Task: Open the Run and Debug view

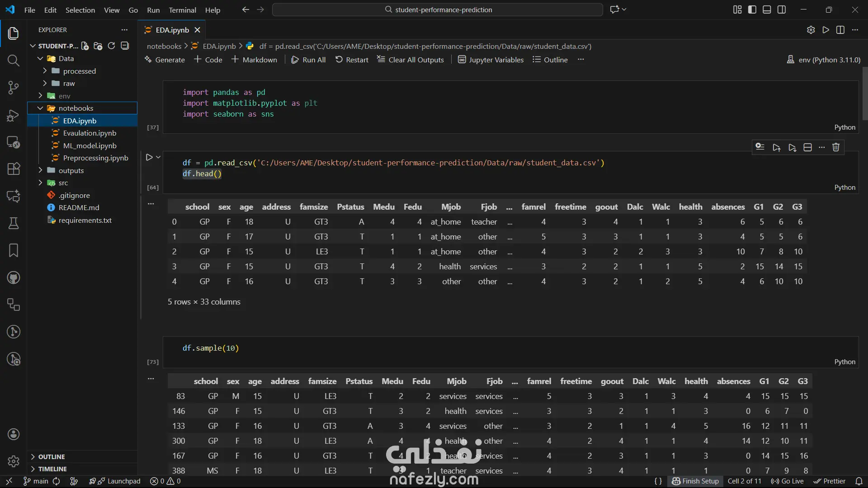Action: (14, 115)
